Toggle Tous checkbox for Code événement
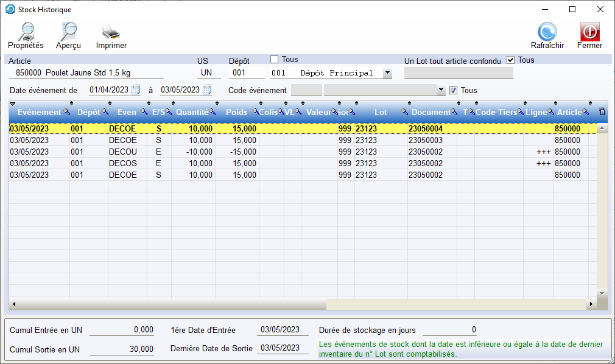Screen dimensions: 615x364 453,91
